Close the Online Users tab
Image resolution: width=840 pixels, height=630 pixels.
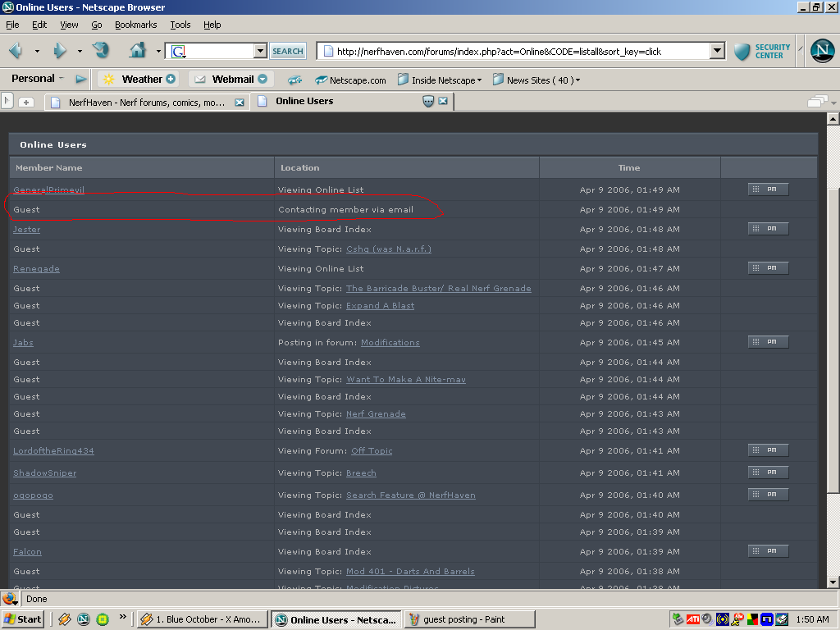pyautogui.click(x=443, y=102)
